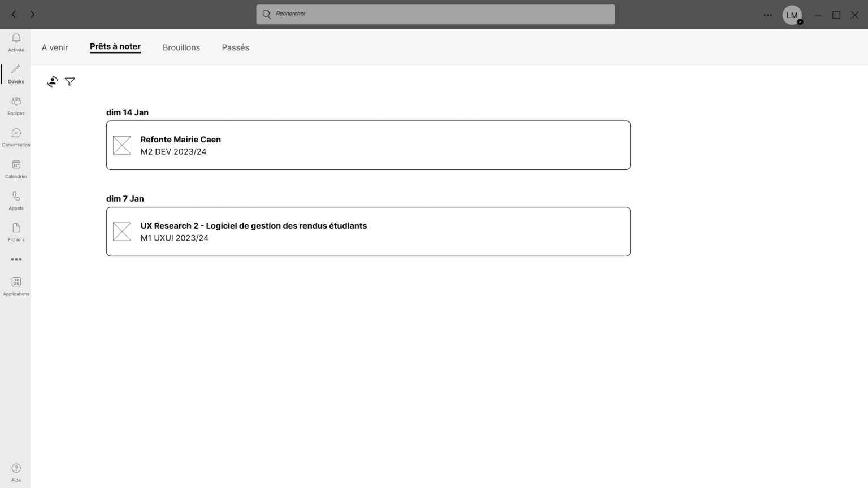Click the person sync icon beside filter

[x=53, y=82]
